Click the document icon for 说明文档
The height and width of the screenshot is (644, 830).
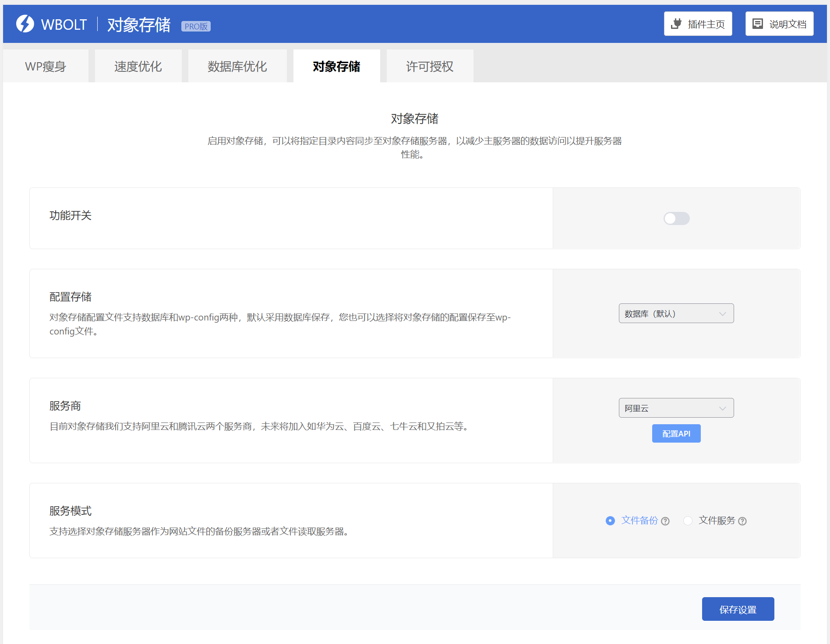click(757, 24)
